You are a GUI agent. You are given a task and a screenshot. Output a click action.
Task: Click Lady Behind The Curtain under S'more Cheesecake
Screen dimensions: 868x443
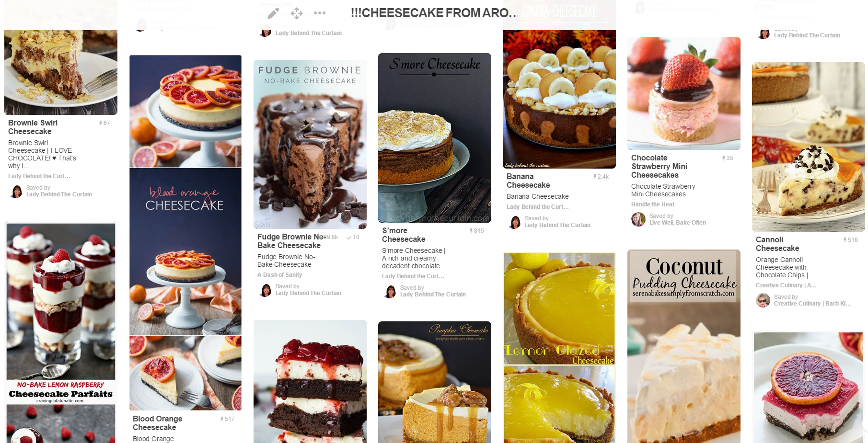[433, 295]
